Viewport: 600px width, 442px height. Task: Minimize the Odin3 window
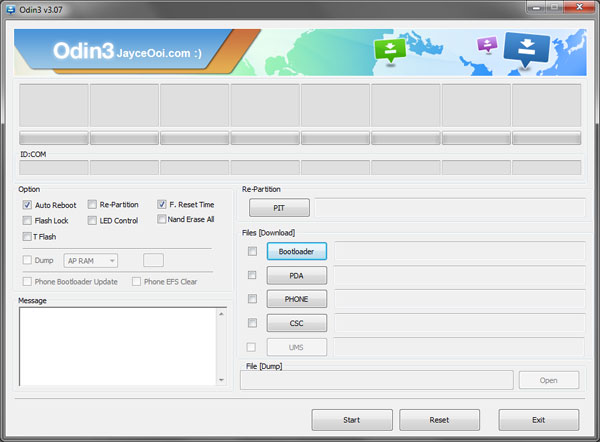537,7
